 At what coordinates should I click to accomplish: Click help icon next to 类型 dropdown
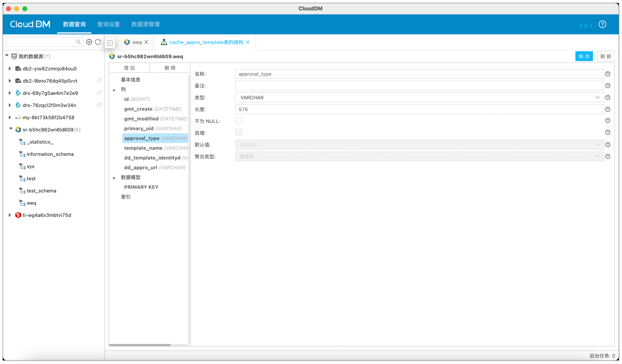click(607, 97)
